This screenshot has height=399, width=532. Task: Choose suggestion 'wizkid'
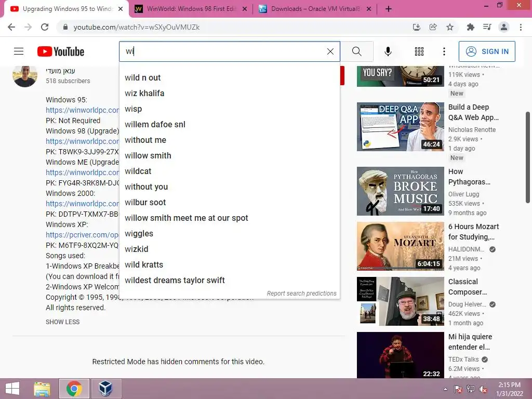pos(229,249)
